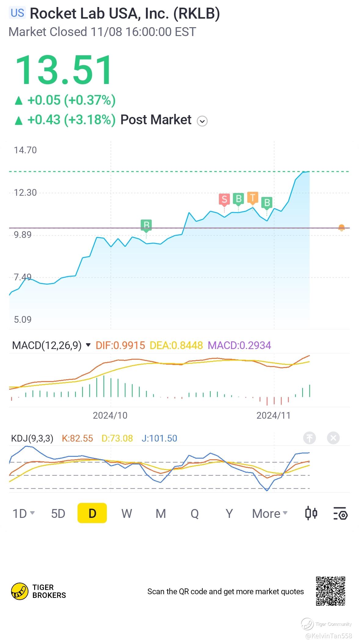Open the More timeframes menu
This screenshot has height=644, width=359.
(270, 513)
